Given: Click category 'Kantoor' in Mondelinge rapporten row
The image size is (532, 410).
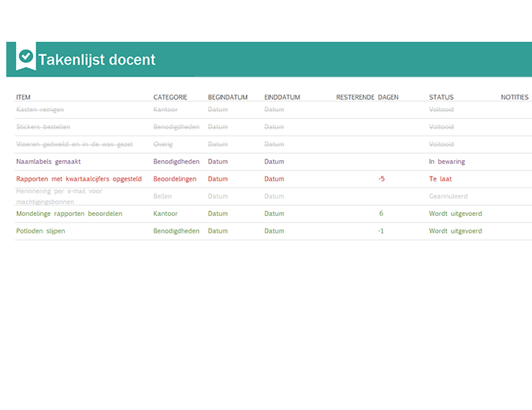Looking at the screenshot, I should click(x=166, y=214).
